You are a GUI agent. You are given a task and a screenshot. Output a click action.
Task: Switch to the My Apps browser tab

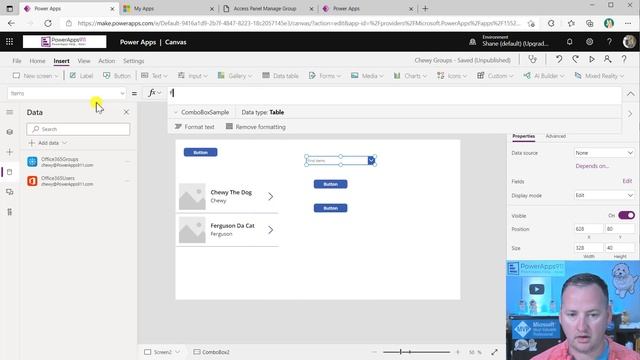click(x=168, y=9)
